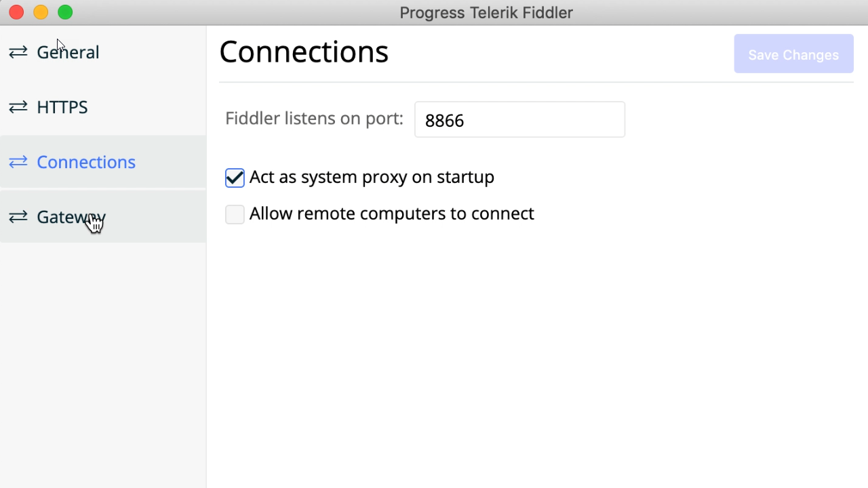Switch to the HTTPS settings section
The image size is (868, 488).
coord(62,107)
